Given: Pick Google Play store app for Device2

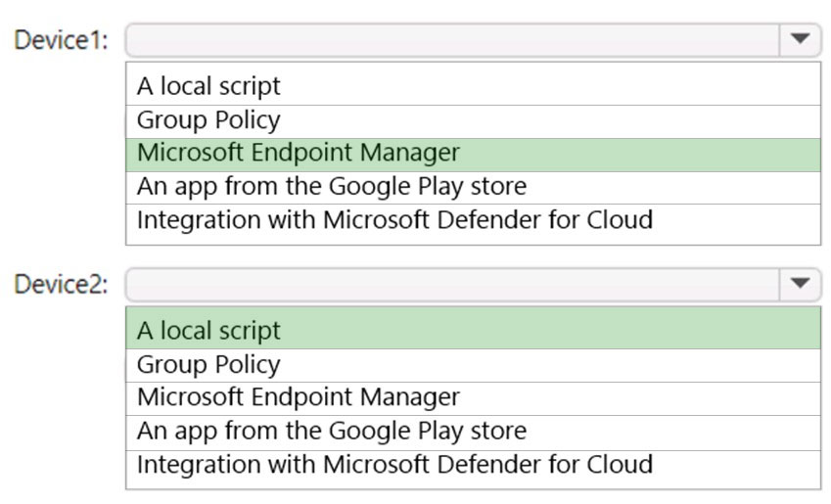Looking at the screenshot, I should 473,433.
